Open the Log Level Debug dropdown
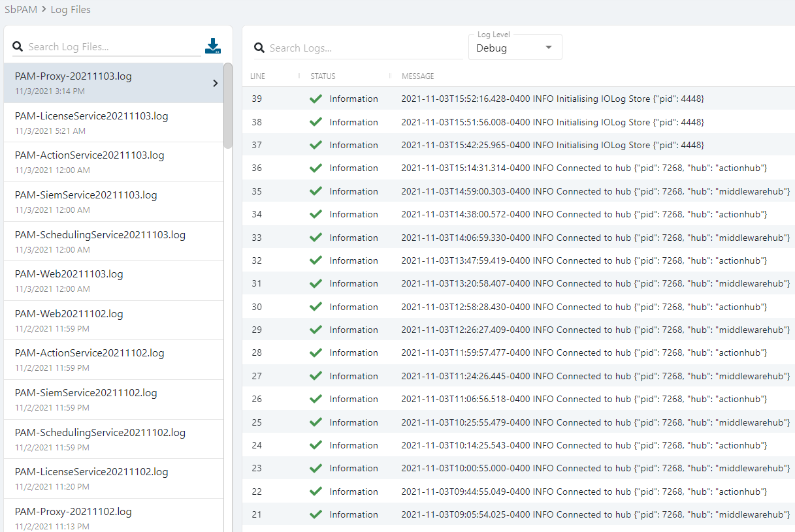The width and height of the screenshot is (795, 532). pyautogui.click(x=515, y=48)
